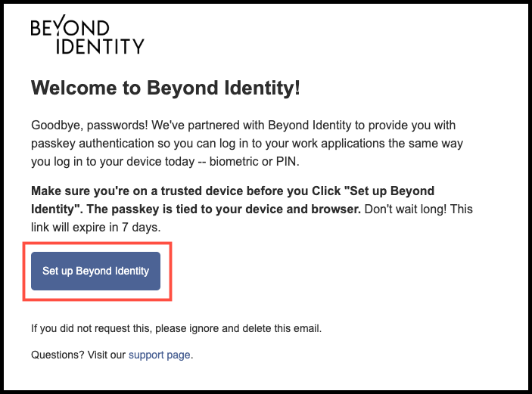
Task: Click the "biometric or PIN" text
Action: pos(254,162)
